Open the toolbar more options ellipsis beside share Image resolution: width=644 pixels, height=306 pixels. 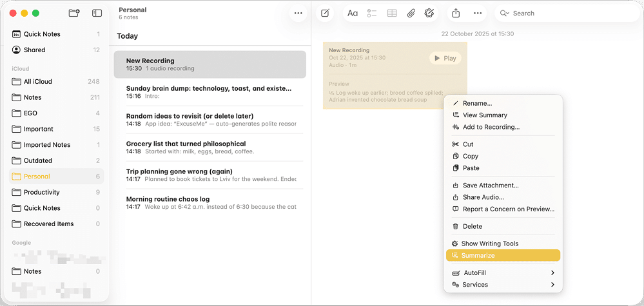pyautogui.click(x=477, y=13)
